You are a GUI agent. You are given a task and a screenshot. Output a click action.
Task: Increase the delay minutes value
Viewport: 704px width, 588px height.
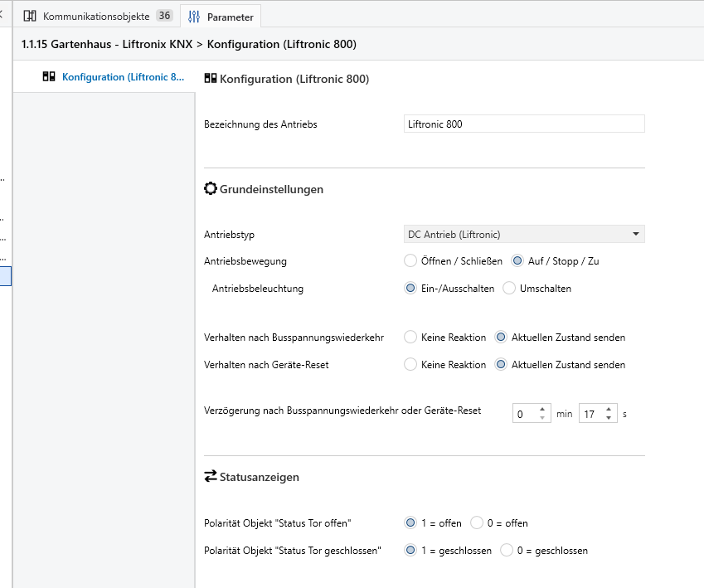542,408
